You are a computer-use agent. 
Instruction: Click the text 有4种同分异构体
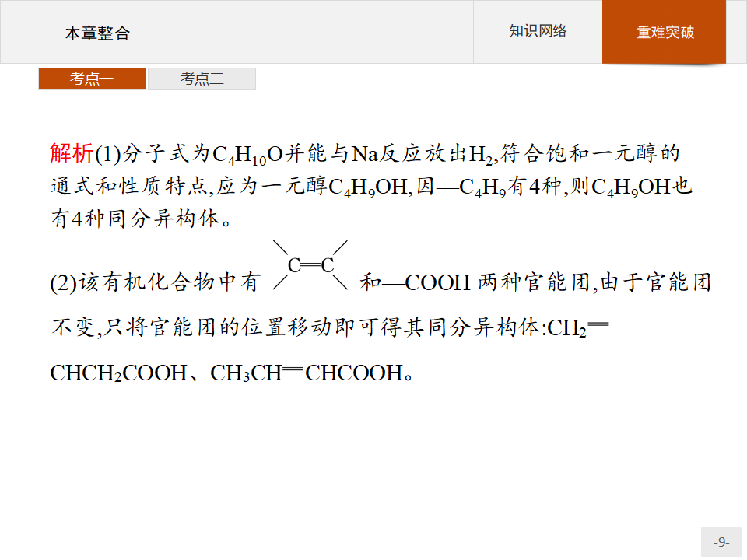[135, 219]
